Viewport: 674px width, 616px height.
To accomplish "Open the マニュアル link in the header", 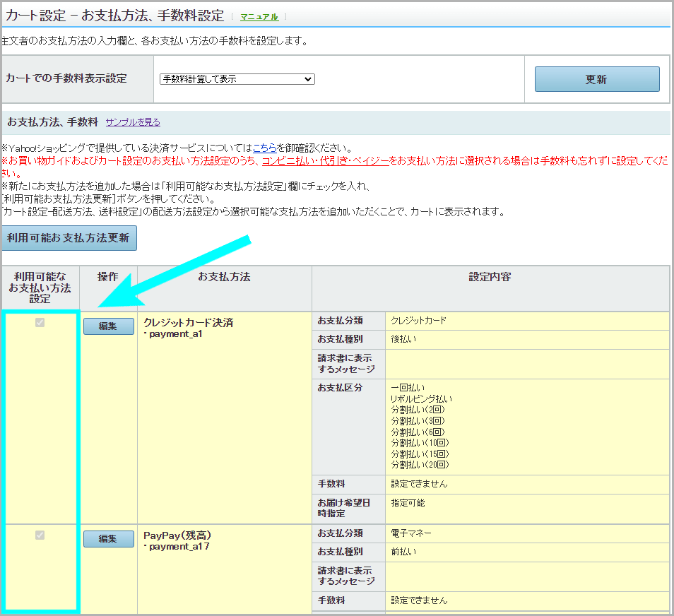I will (x=259, y=17).
